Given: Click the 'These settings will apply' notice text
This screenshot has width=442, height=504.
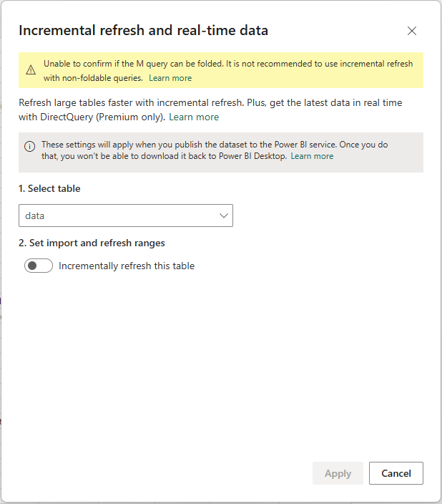Looking at the screenshot, I should pos(215,145).
